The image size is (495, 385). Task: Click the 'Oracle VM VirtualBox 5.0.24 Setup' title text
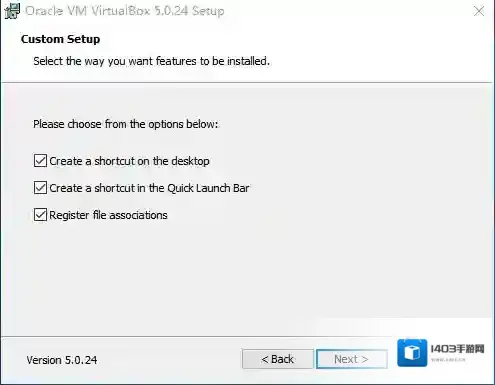coord(125,11)
